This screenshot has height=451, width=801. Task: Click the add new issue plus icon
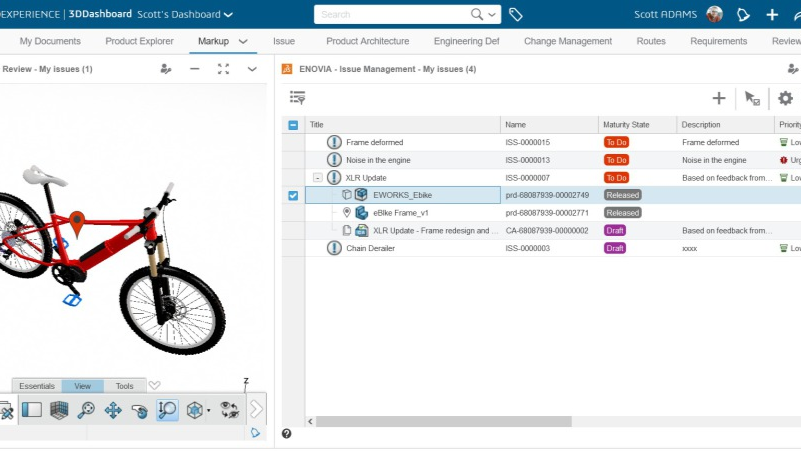tap(718, 98)
